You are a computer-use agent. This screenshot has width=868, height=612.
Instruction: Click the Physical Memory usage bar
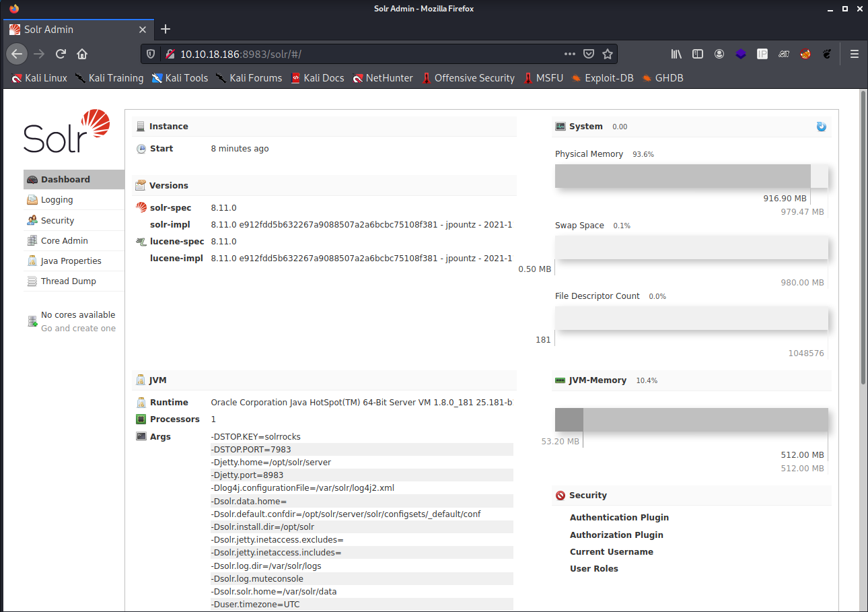pos(683,176)
